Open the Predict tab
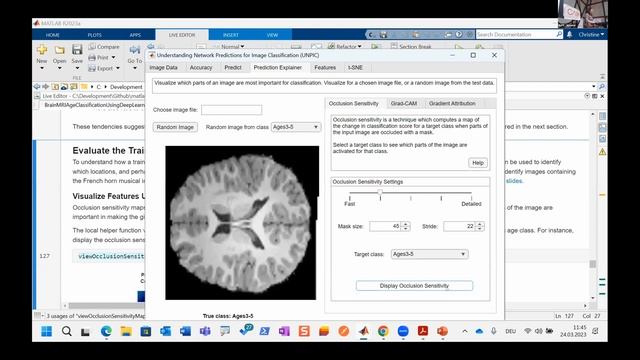The height and width of the screenshot is (360, 640). (x=233, y=67)
